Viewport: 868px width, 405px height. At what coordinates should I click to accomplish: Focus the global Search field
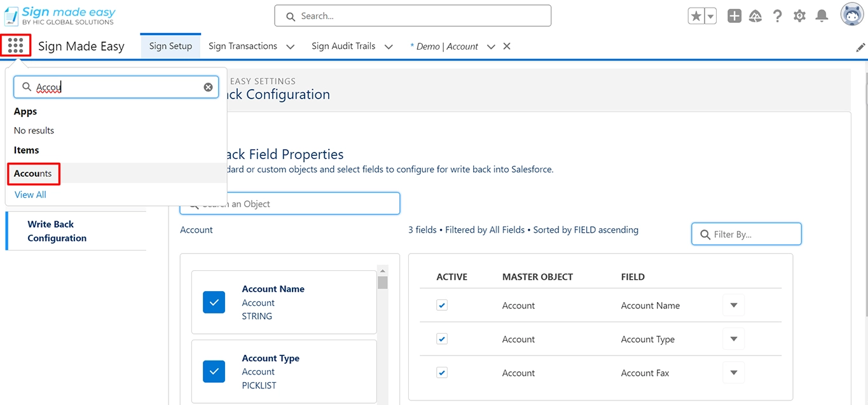coord(413,16)
